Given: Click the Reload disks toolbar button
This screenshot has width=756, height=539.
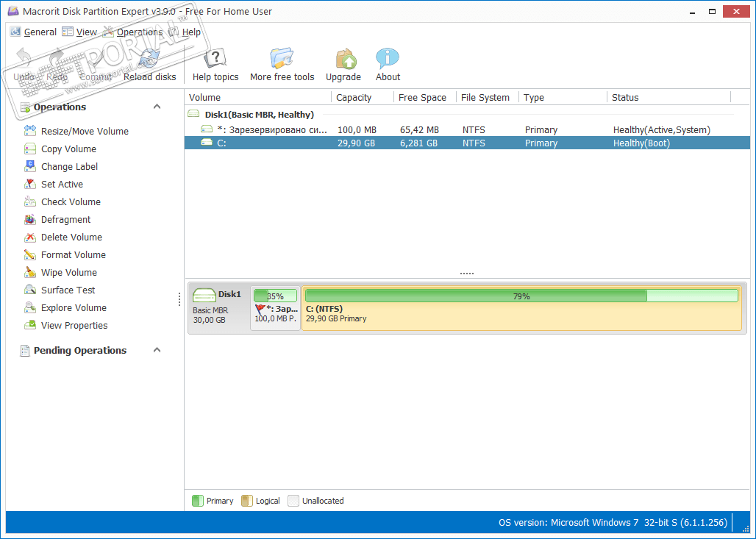Looking at the screenshot, I should 149,65.
